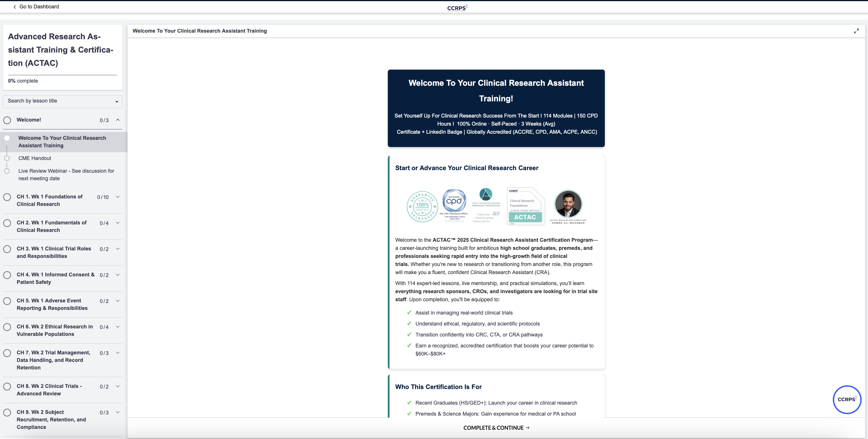This screenshot has height=439, width=868.
Task: Toggle CH 3 Clinical Trial Roles circle
Action: point(7,249)
